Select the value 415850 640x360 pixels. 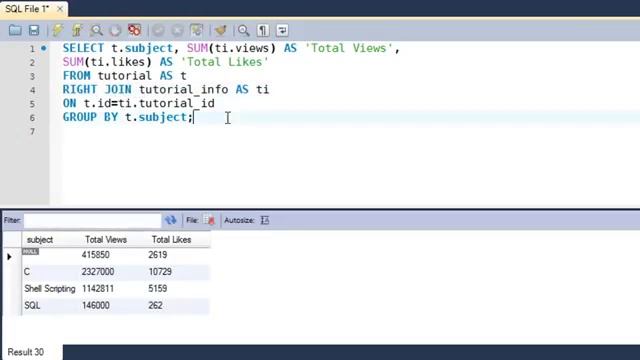[96, 255]
